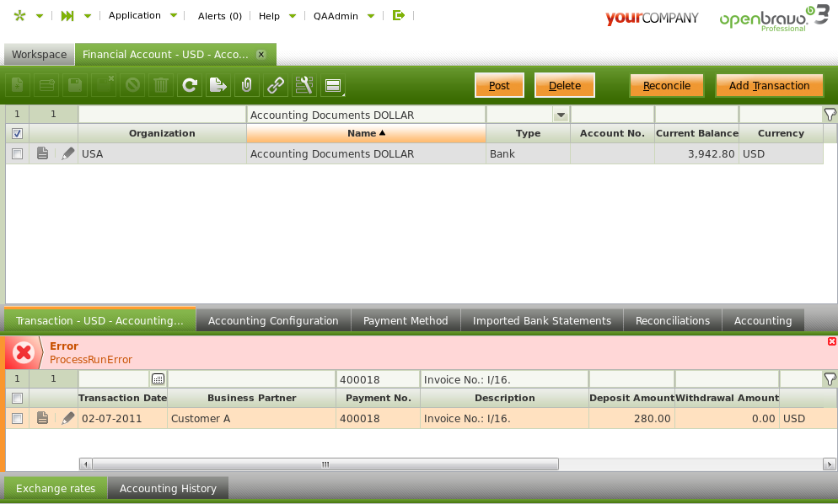
Task: Select the Exchange rates tab
Action: tap(56, 488)
